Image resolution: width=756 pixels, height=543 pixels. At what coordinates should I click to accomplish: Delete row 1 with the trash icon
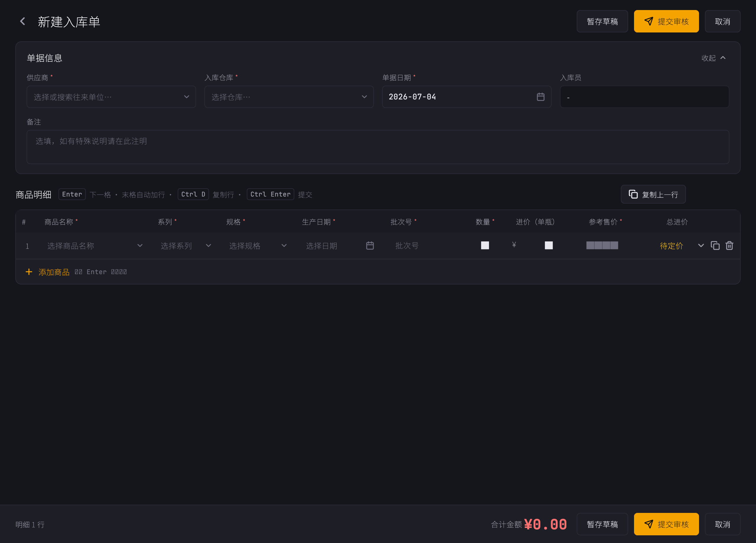click(x=729, y=246)
